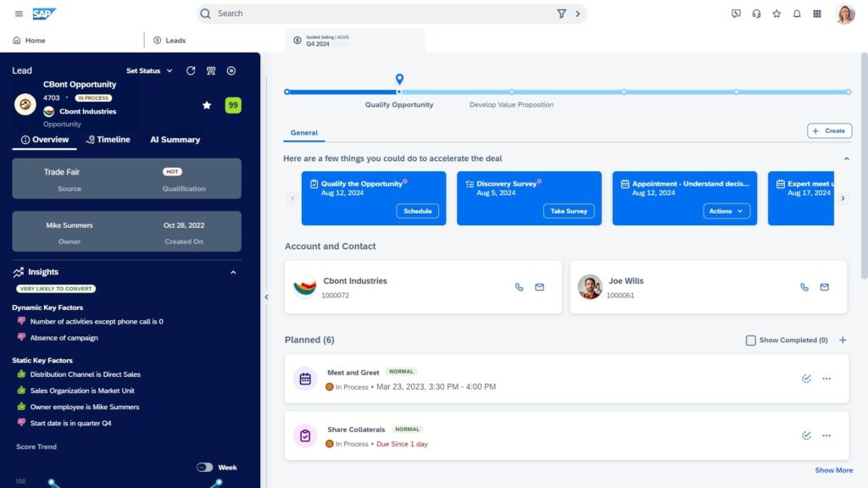Screen dimensions: 868x488
Task: Click the star favorites icon in the header
Action: pyautogui.click(x=776, y=14)
